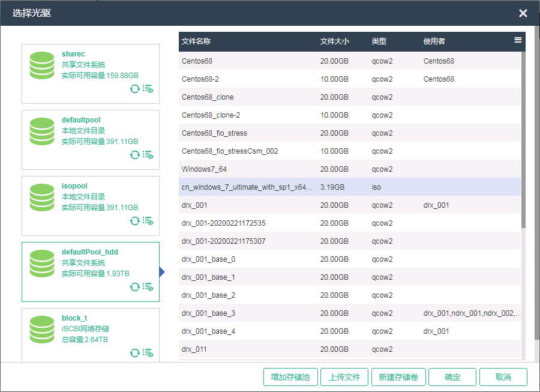Select the drx_001-20200221175307 file row
Screen dimensions: 540x392
[x=350, y=241]
